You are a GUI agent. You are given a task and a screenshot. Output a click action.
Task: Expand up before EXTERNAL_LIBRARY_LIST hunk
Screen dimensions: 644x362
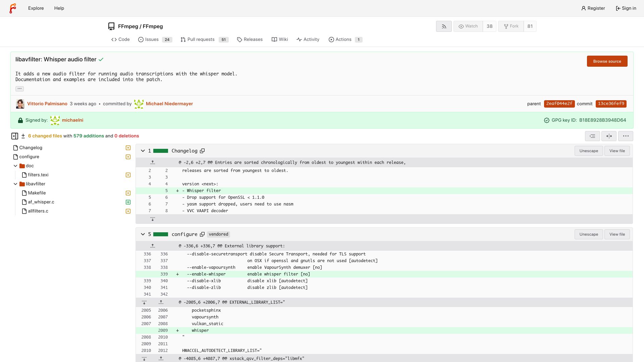[x=161, y=302]
